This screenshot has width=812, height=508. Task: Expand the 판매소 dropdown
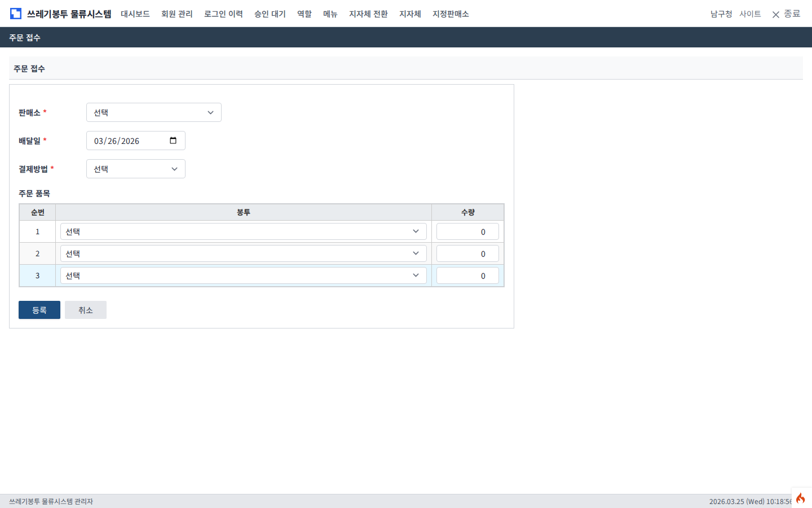click(153, 112)
